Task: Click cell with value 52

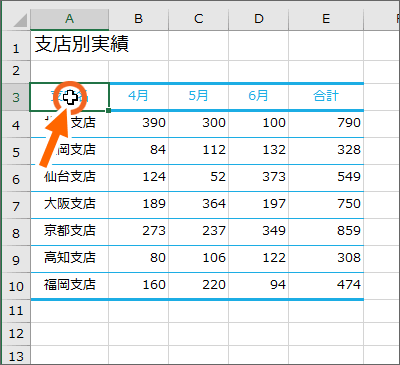Action: tap(199, 178)
